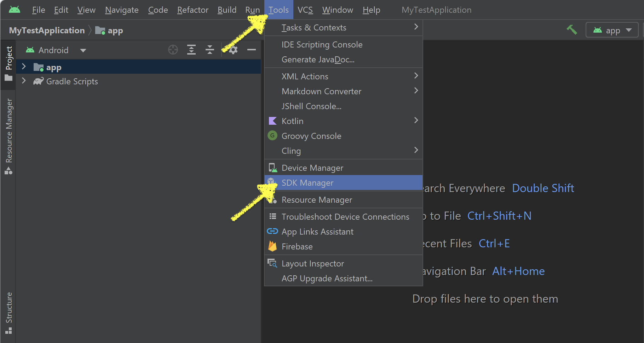Click the app breadcrumb label
The height and width of the screenshot is (343, 644).
[x=115, y=31]
